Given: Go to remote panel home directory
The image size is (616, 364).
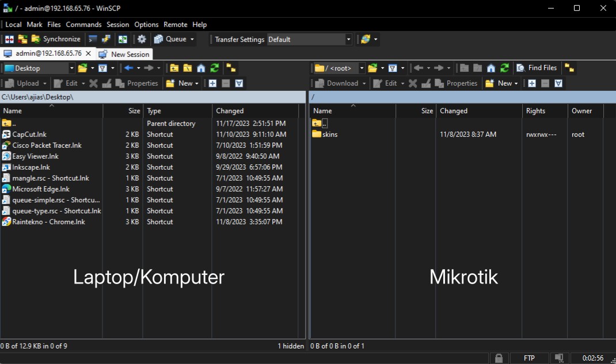Looking at the screenshot, I should [490, 68].
